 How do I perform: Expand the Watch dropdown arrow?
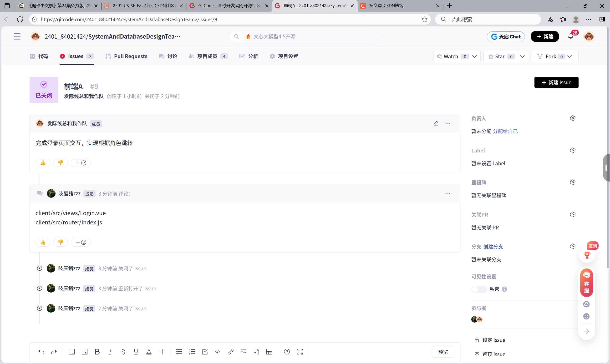[x=475, y=56]
